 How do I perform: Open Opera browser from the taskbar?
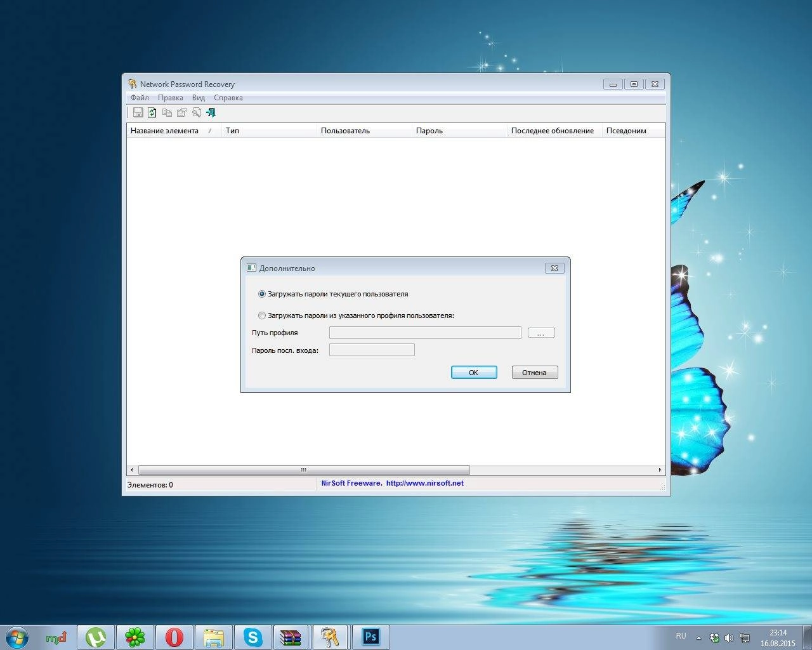point(174,637)
